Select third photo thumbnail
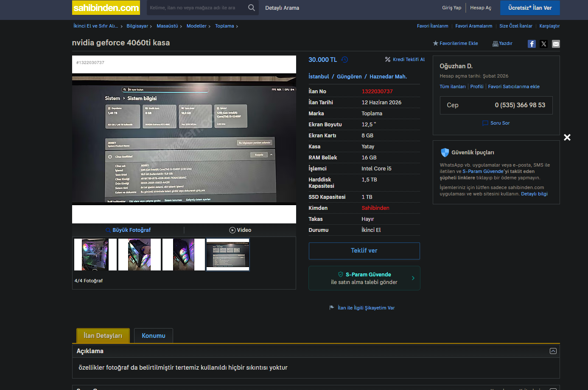The height and width of the screenshot is (390, 588). tap(184, 254)
